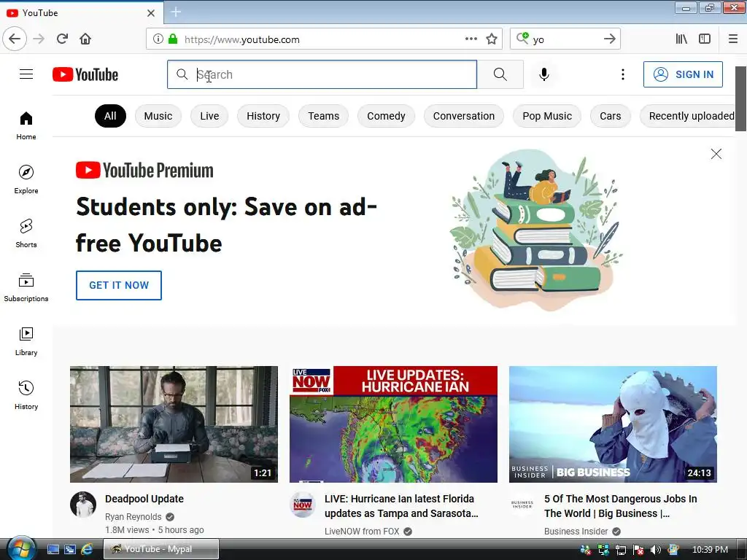Click the search magnifier button
The width and height of the screenshot is (747, 560).
[500, 74]
